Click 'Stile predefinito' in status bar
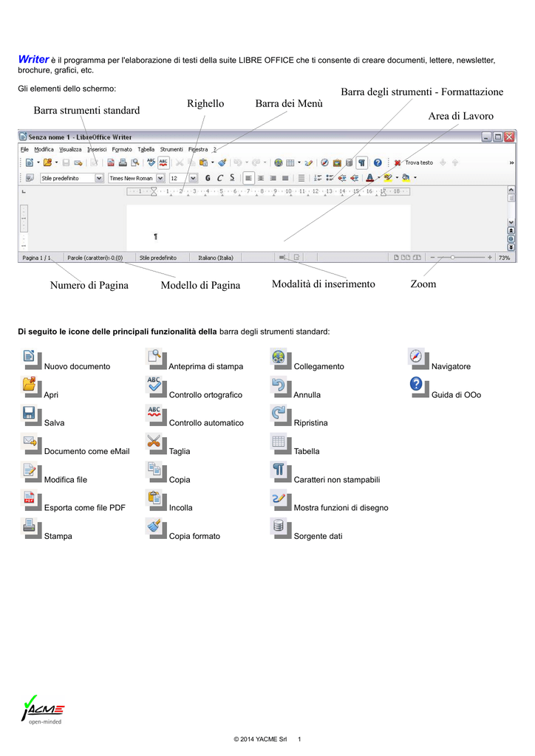 [157, 258]
